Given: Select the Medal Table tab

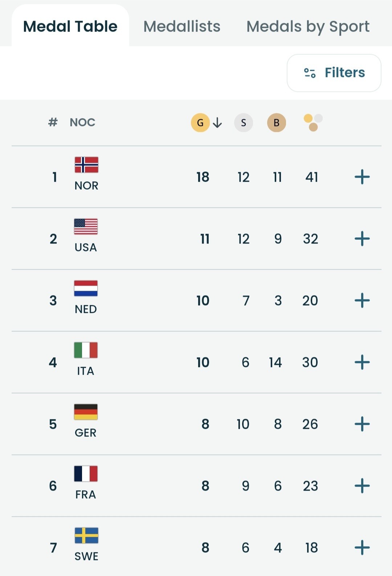Looking at the screenshot, I should 70,27.
